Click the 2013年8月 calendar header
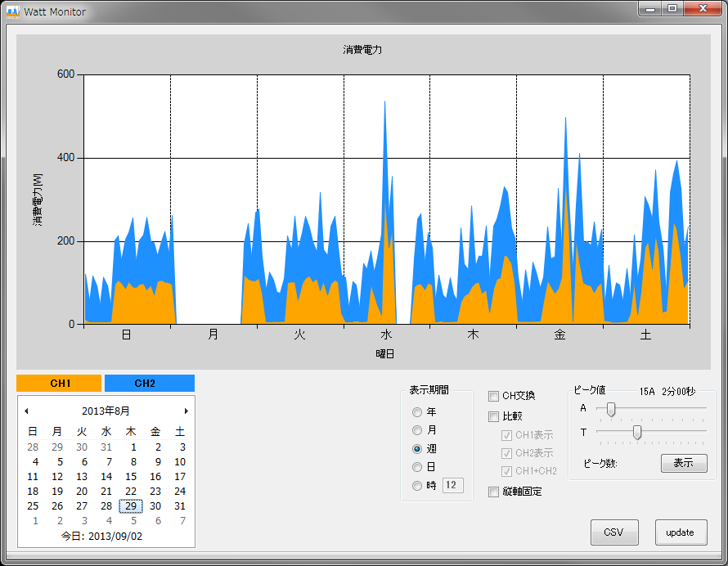This screenshot has width=728, height=566. coord(106,411)
